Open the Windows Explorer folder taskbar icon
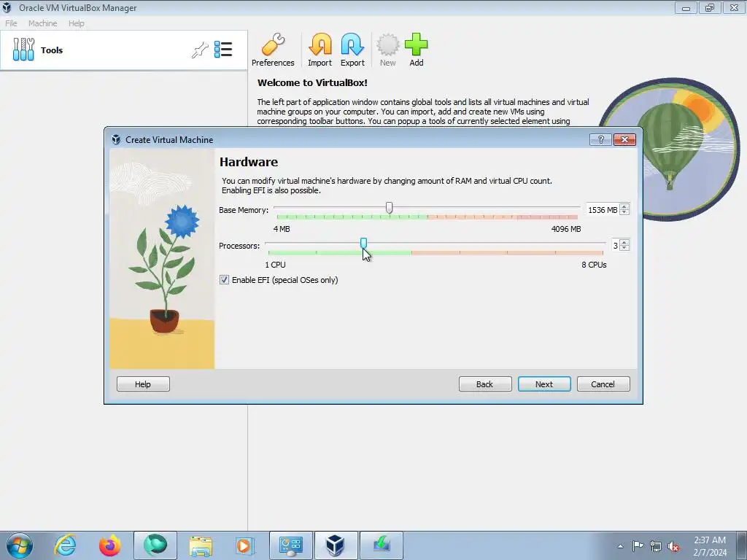This screenshot has height=560, width=747. pos(201,545)
